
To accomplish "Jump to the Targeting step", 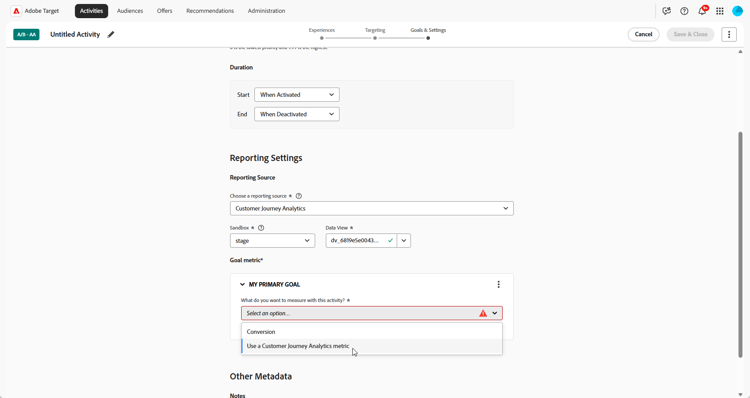I will click(375, 33).
